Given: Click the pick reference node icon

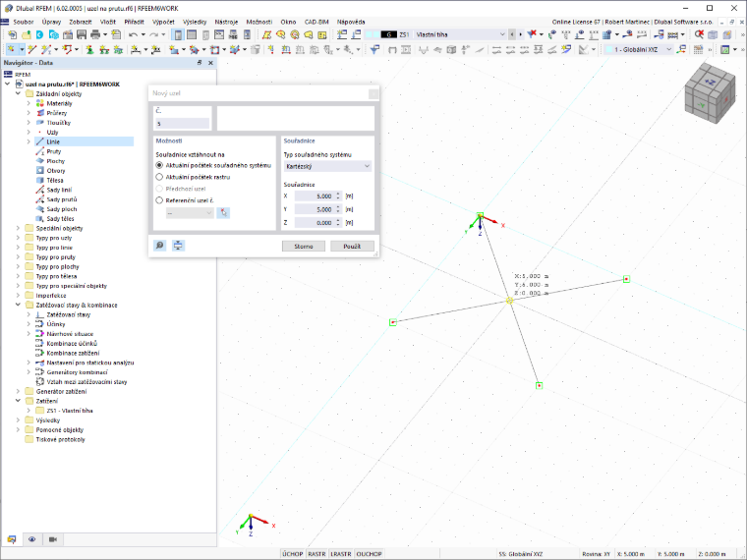Looking at the screenshot, I should point(223,213).
